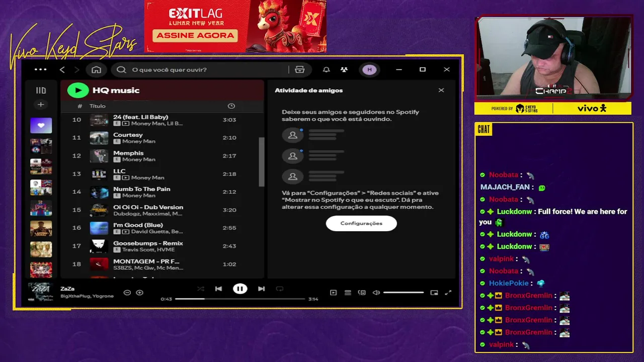Adjust the volume slider
Image resolution: width=644 pixels, height=362 pixels.
pyautogui.click(x=404, y=293)
